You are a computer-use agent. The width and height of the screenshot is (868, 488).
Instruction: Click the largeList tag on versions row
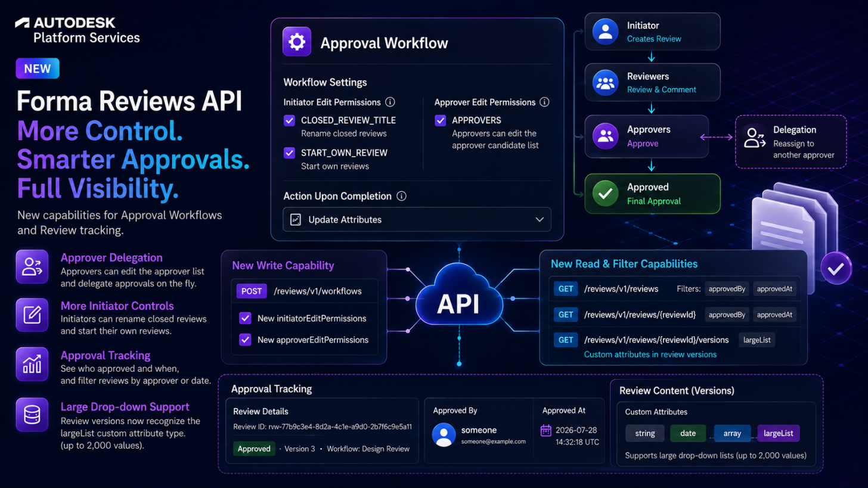[757, 340]
